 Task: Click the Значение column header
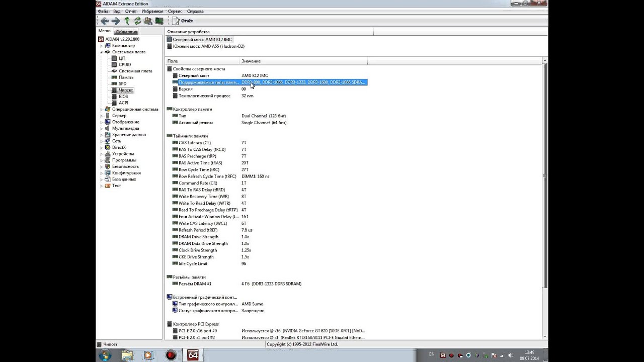click(x=303, y=61)
